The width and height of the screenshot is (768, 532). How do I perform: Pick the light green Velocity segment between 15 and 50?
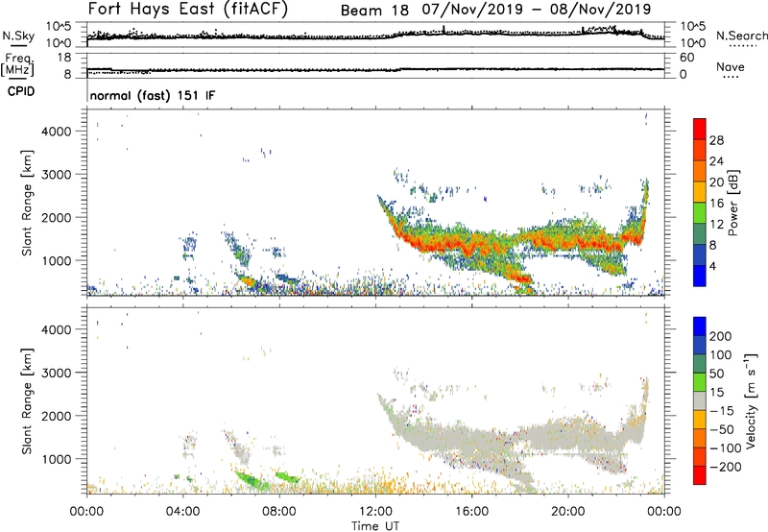(x=700, y=382)
